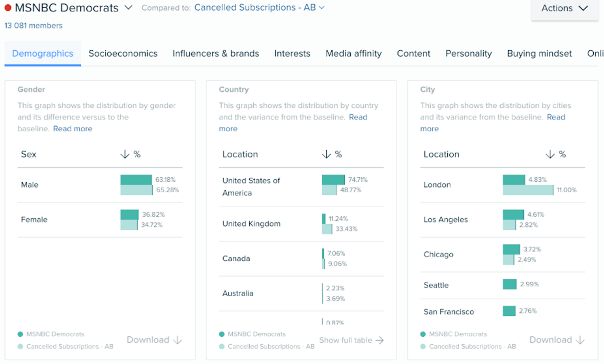
Task: Click the sort arrow in City table
Action: pos(550,154)
